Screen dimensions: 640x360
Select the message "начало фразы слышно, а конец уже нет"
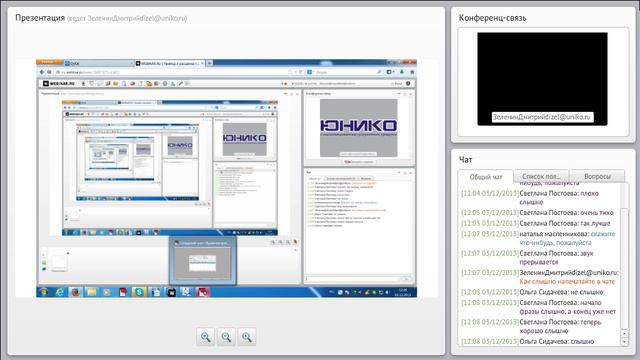pyautogui.click(x=567, y=307)
